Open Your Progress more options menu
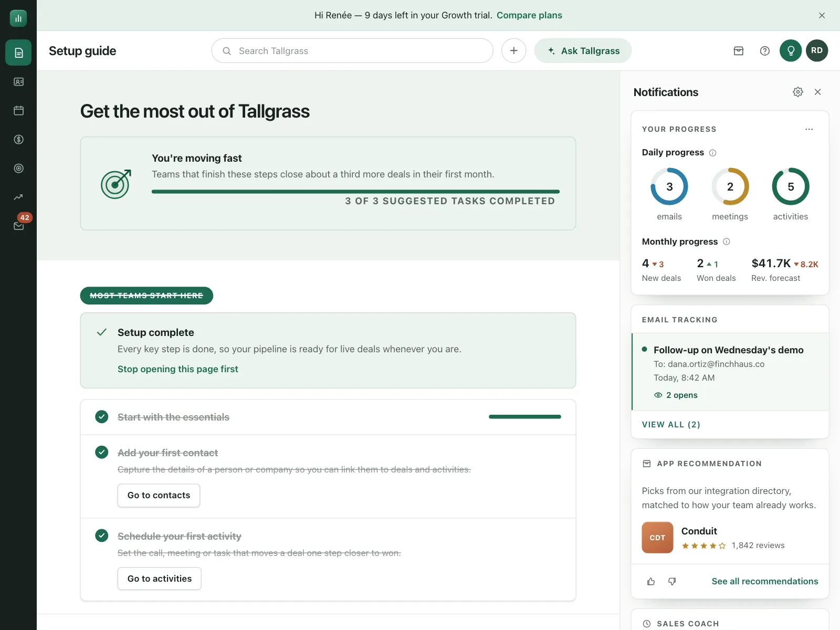The width and height of the screenshot is (840, 630). [810, 129]
